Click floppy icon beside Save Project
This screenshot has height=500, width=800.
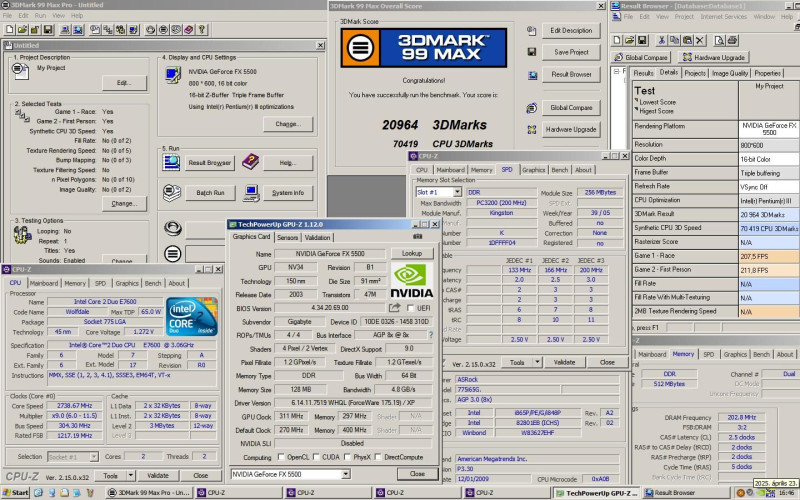(x=532, y=52)
